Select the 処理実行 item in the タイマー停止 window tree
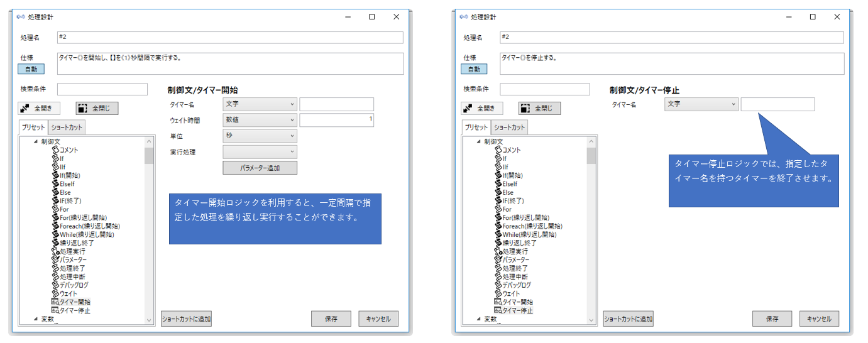Screen dimensions: 868x343 (x=514, y=251)
